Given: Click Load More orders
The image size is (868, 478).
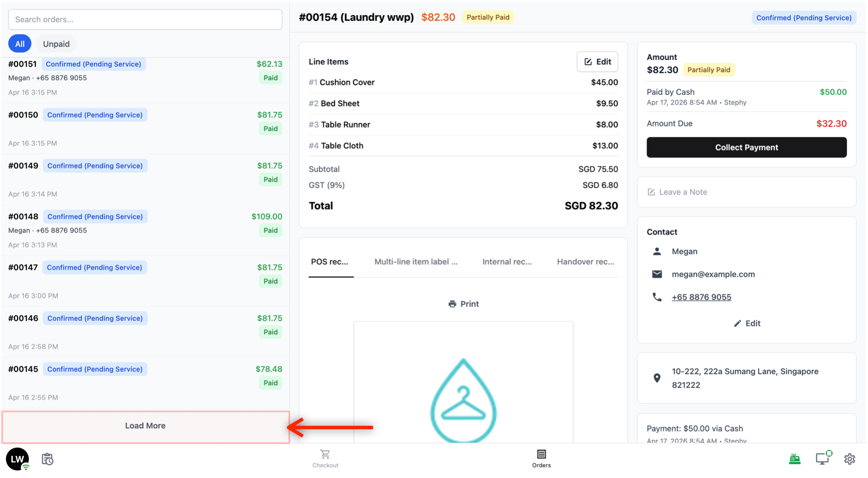Looking at the screenshot, I should [x=145, y=426].
